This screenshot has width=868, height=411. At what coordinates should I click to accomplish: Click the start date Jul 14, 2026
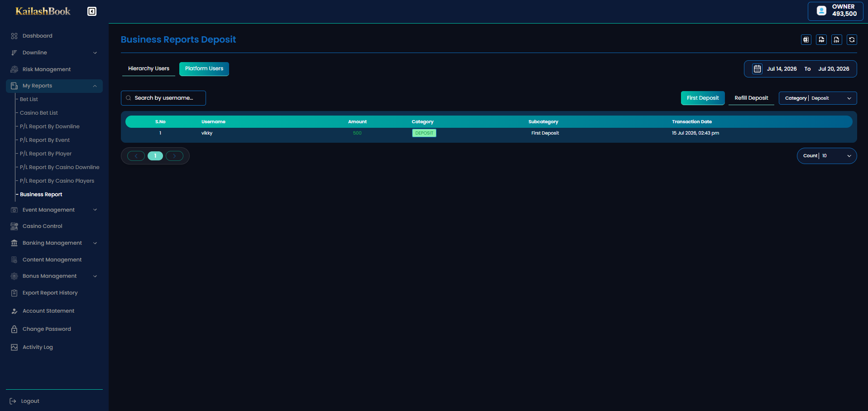tap(782, 69)
